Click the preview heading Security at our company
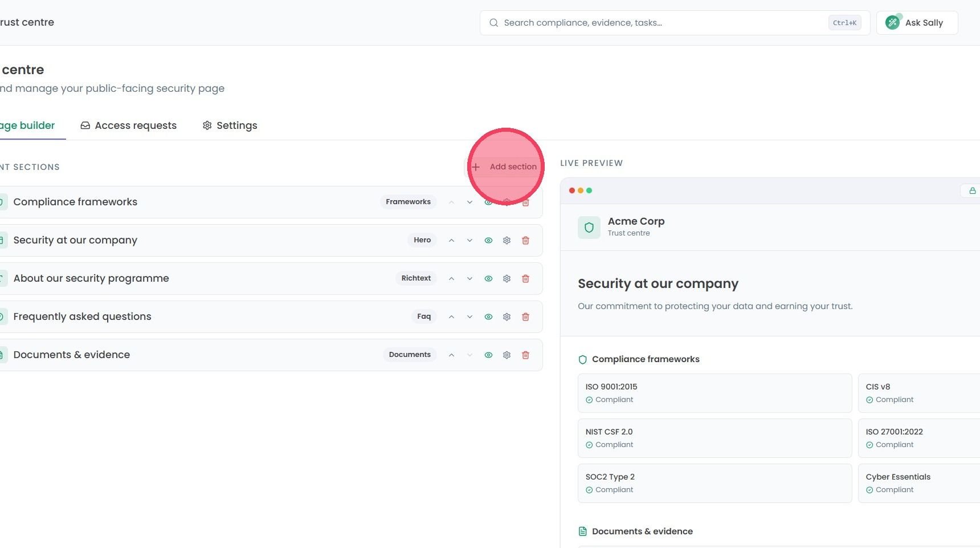 (658, 284)
